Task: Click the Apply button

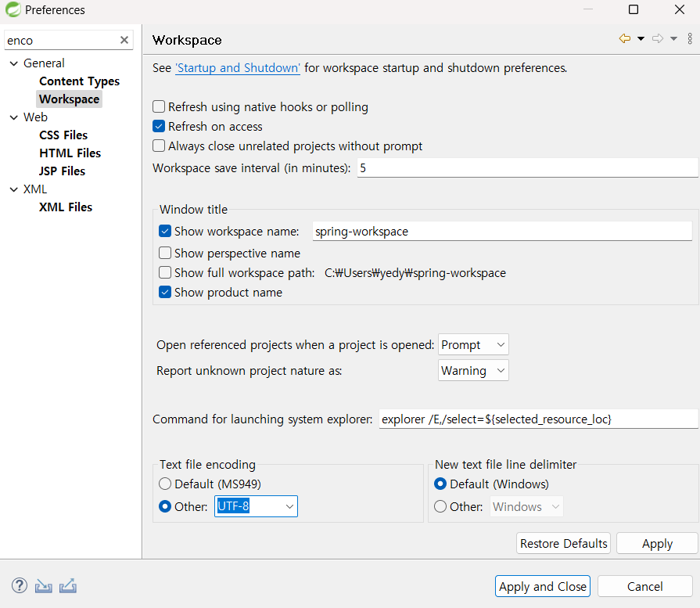Action: pos(657,543)
